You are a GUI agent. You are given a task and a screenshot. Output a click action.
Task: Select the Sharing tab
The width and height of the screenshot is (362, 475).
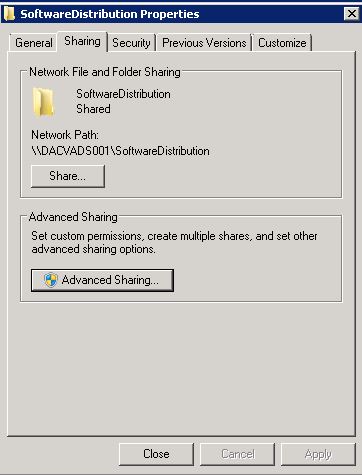coord(82,41)
